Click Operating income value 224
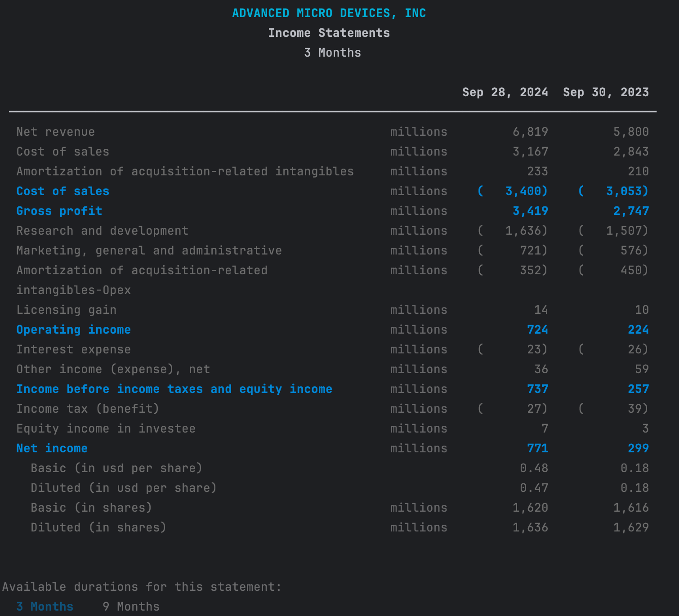This screenshot has height=616, width=679. point(638,330)
